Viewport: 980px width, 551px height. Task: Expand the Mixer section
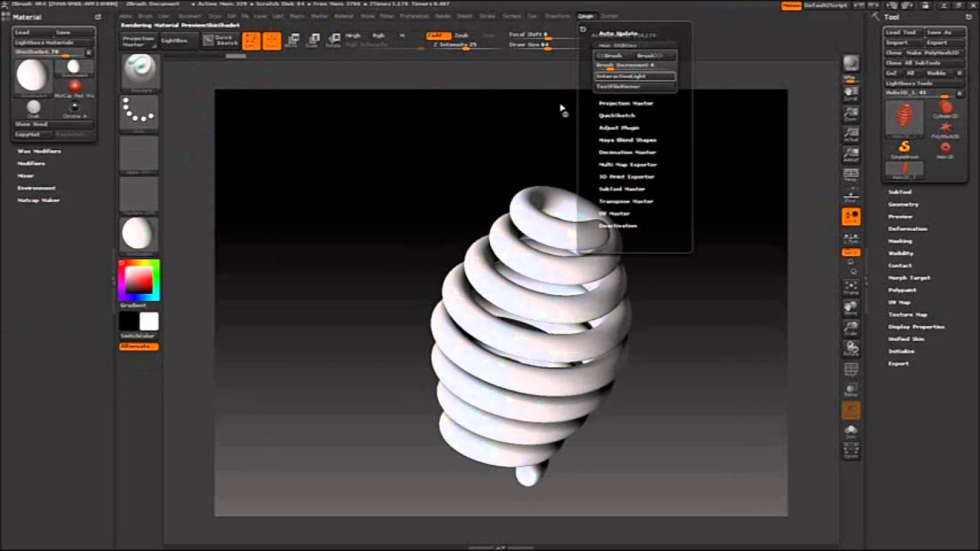tap(26, 176)
